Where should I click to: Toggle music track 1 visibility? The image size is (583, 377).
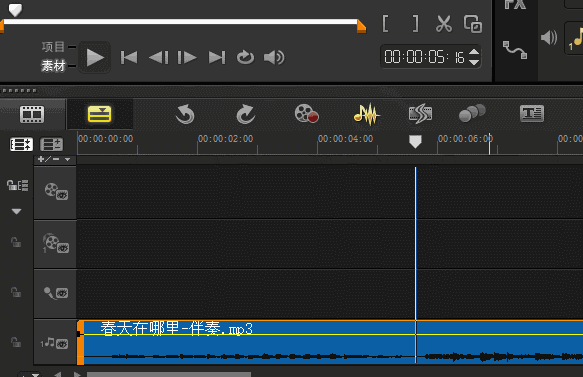62,344
